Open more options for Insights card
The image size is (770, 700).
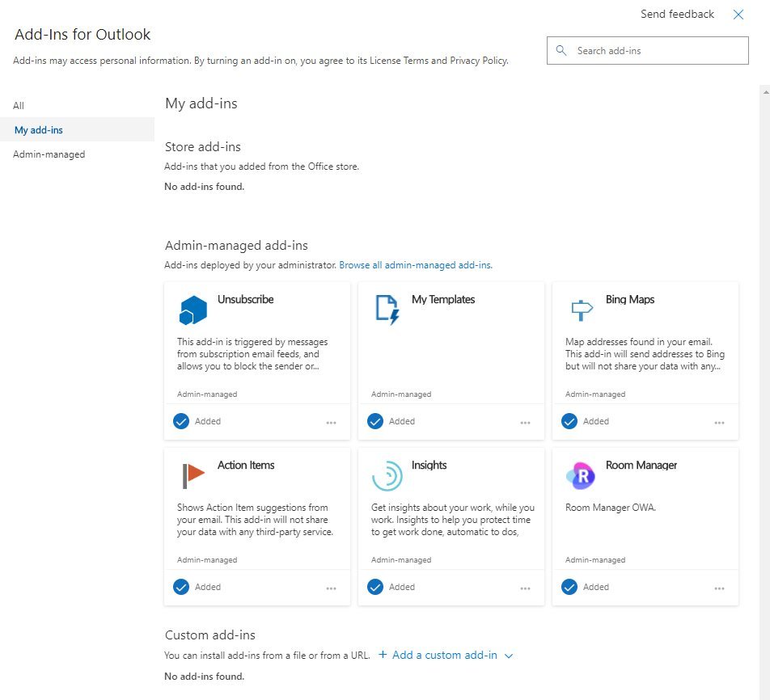(x=525, y=588)
